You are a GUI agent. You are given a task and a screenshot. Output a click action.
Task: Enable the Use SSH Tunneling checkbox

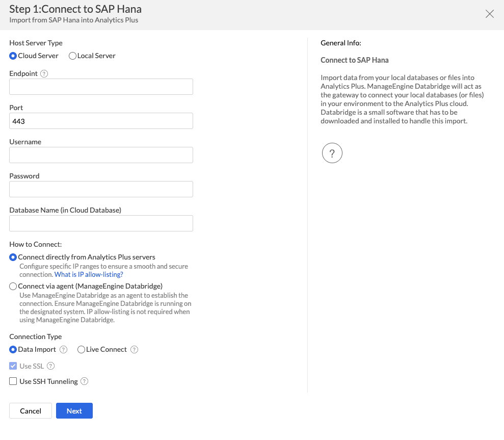13,381
